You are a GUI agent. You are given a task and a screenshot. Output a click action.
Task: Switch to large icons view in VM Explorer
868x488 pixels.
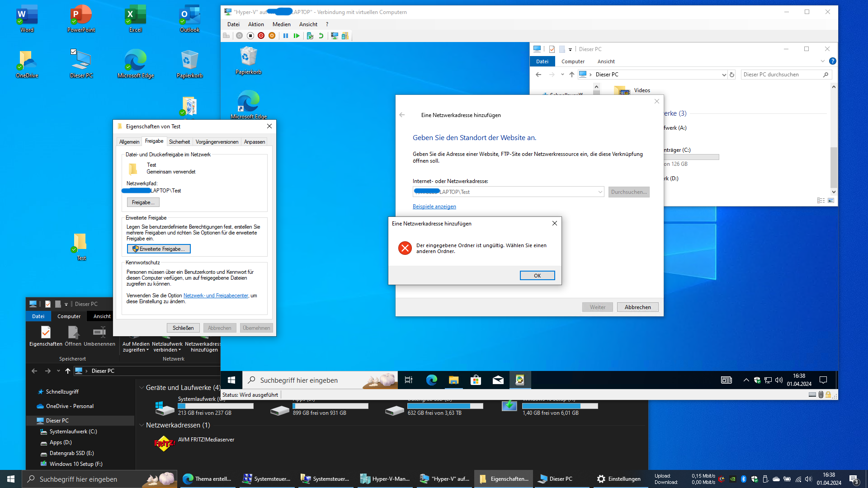click(x=831, y=200)
